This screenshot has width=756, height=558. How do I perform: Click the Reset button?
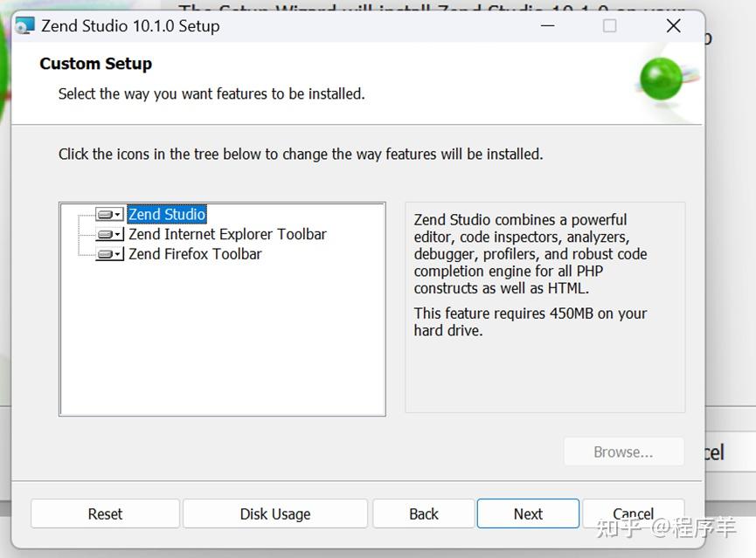[x=105, y=513]
